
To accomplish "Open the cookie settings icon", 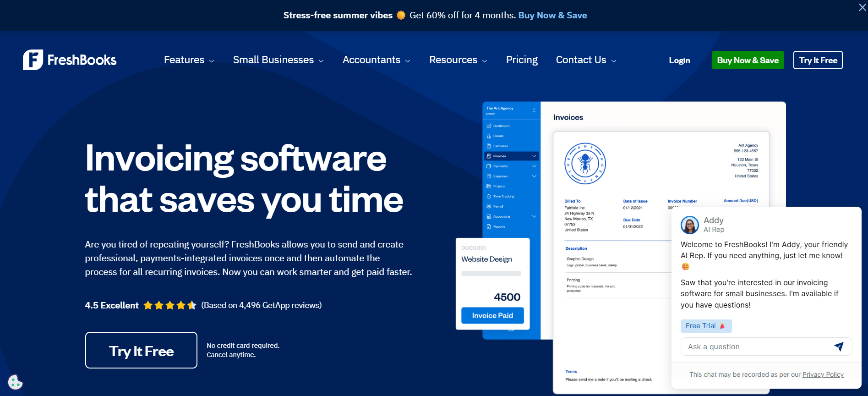I will click(15, 382).
